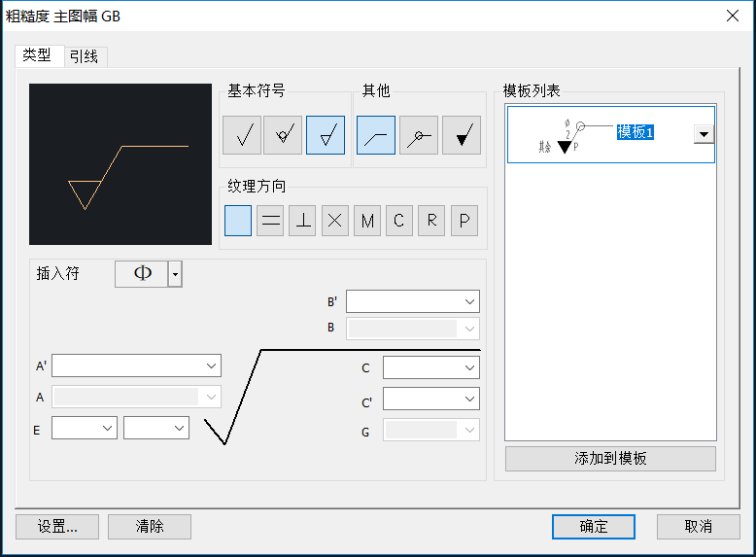Click the 清除 clear button
The image size is (756, 557).
click(x=150, y=526)
